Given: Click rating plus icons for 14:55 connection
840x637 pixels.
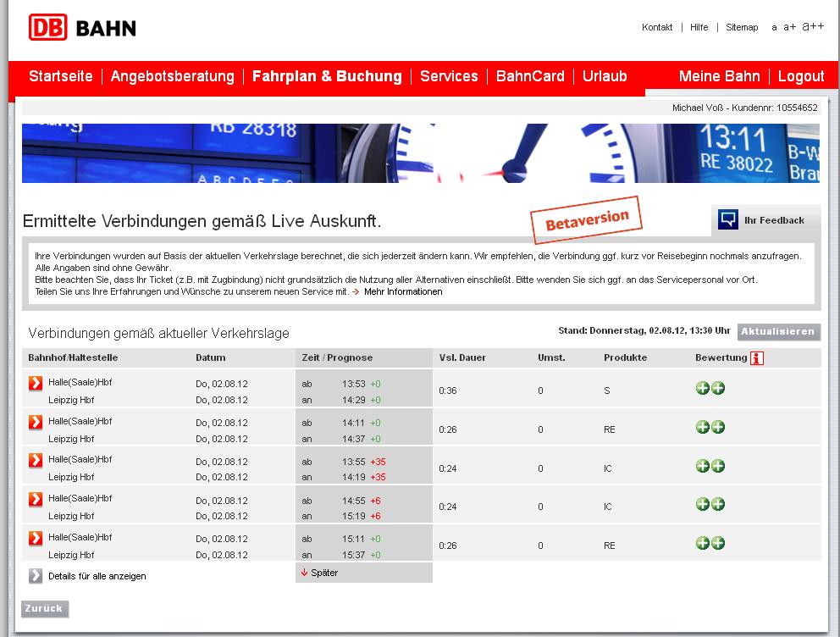Looking at the screenshot, I should 710,504.
